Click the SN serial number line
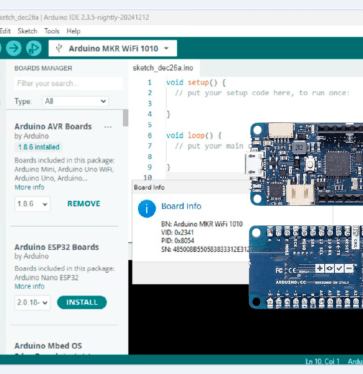This screenshot has width=363, height=374. [x=205, y=249]
